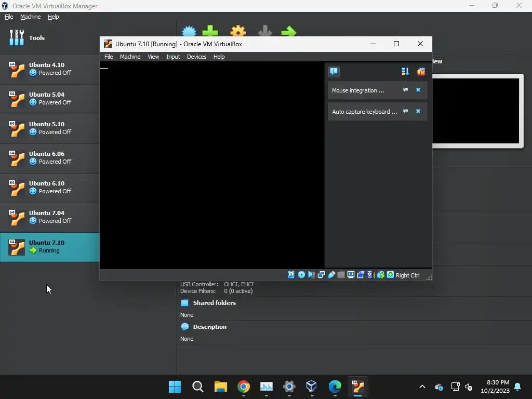Open Help menu in the VM window
The image size is (532, 399).
pos(219,57)
